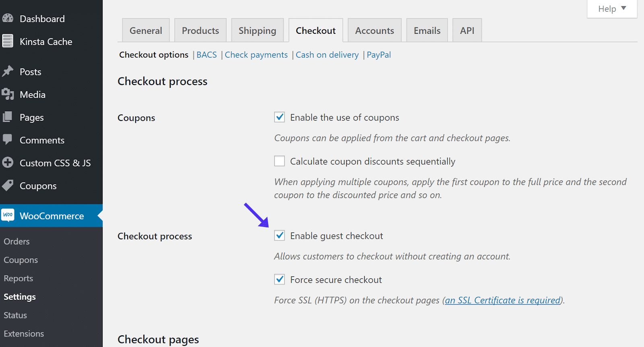The width and height of the screenshot is (644, 347).
Task: Click the Kinsta Cache server icon
Action: (x=8, y=41)
